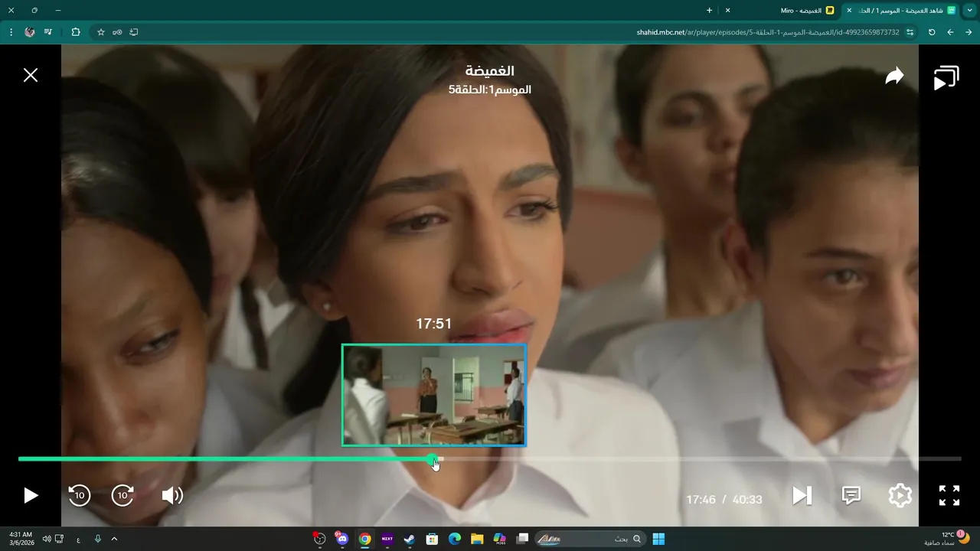Click the system tray microphone icon
The height and width of the screenshot is (551, 980).
click(x=97, y=539)
